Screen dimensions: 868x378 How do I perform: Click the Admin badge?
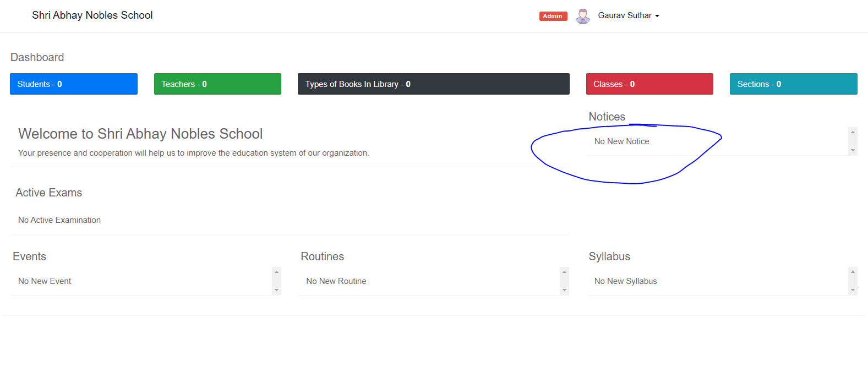pos(553,16)
